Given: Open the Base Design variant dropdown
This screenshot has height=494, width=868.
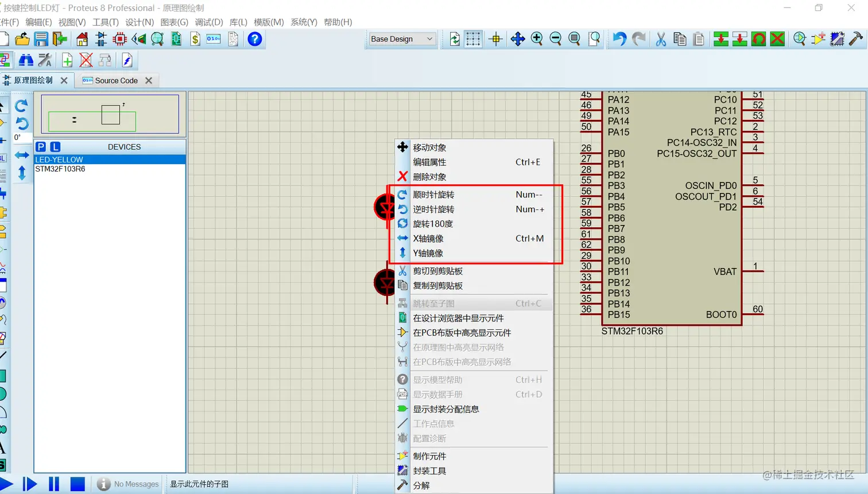Looking at the screenshot, I should tap(402, 39).
